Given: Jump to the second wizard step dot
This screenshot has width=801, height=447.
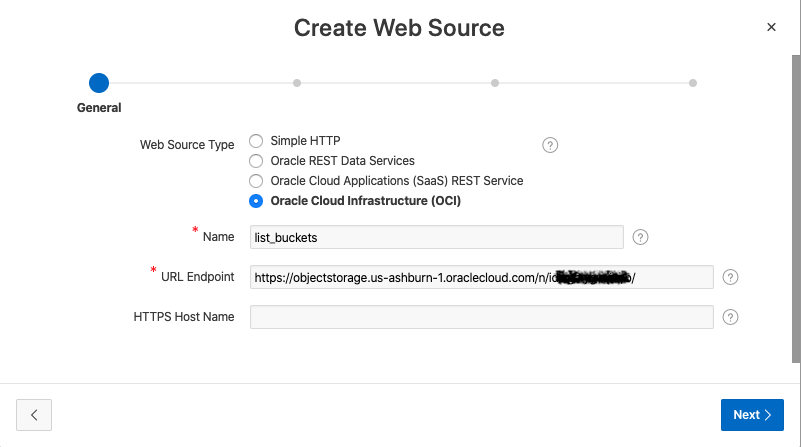Looking at the screenshot, I should click(x=297, y=83).
